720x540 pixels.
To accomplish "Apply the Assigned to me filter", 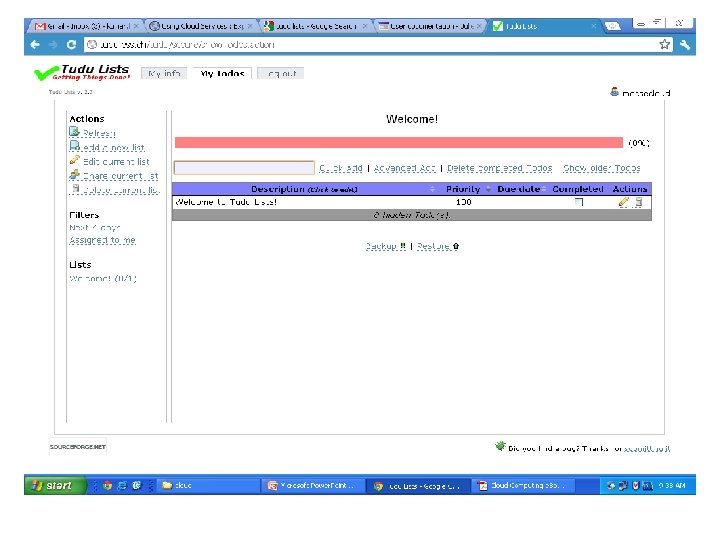I will tap(102, 240).
